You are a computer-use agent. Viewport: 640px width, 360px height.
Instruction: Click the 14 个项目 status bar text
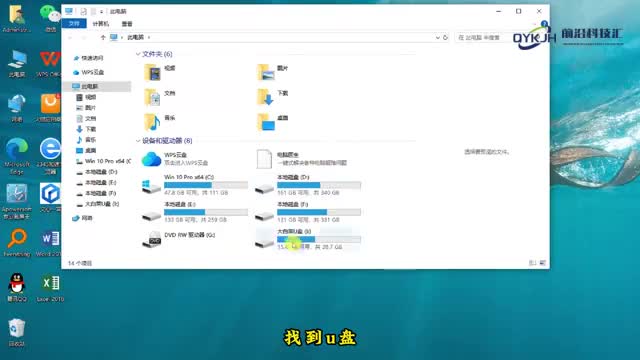pyautogui.click(x=80, y=263)
